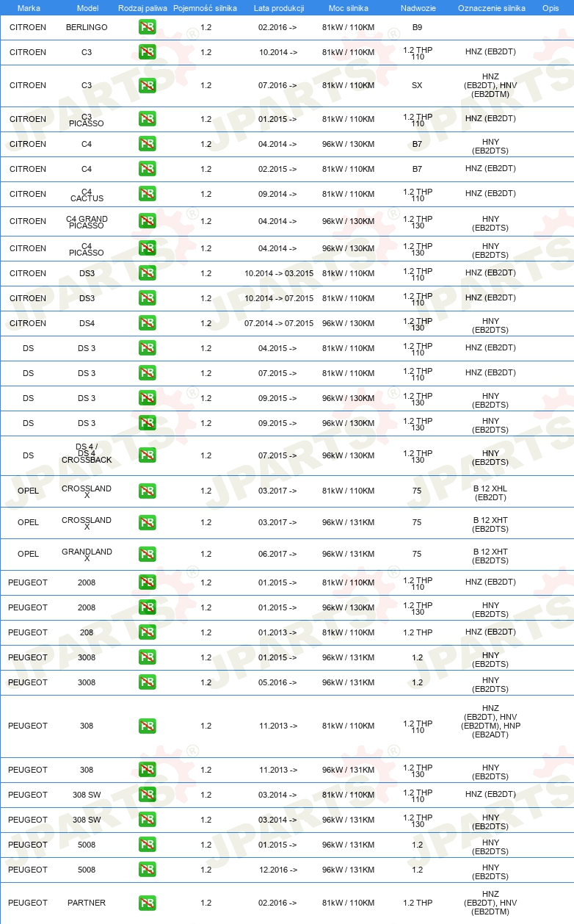Select the Peugeot 208 model cell
574x924 pixels.
(x=87, y=632)
